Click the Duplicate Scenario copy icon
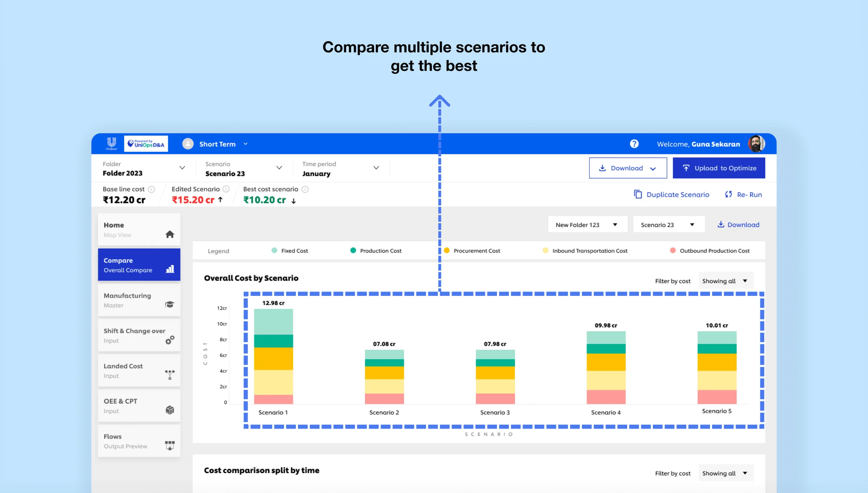This screenshot has height=493, width=868. pos(638,194)
